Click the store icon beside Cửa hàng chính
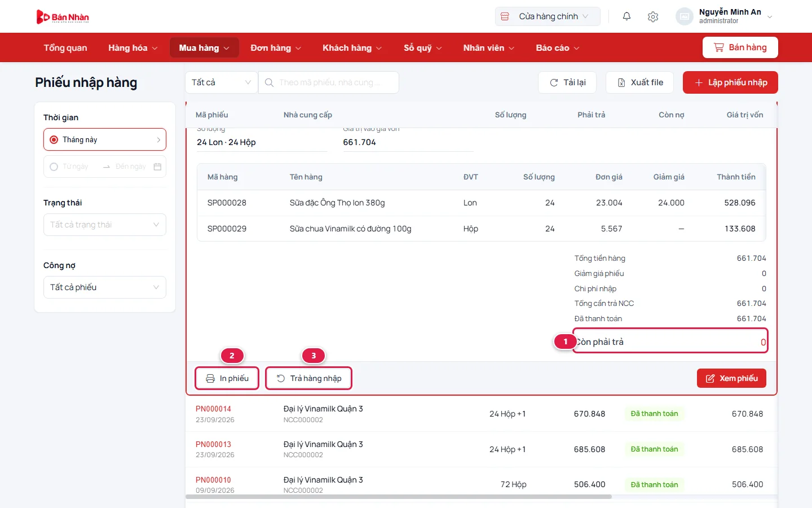812x508 pixels. click(505, 16)
